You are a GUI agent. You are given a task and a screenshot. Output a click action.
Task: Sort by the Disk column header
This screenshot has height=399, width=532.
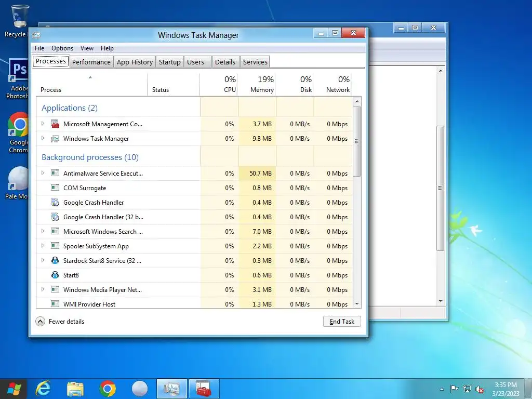click(295, 84)
